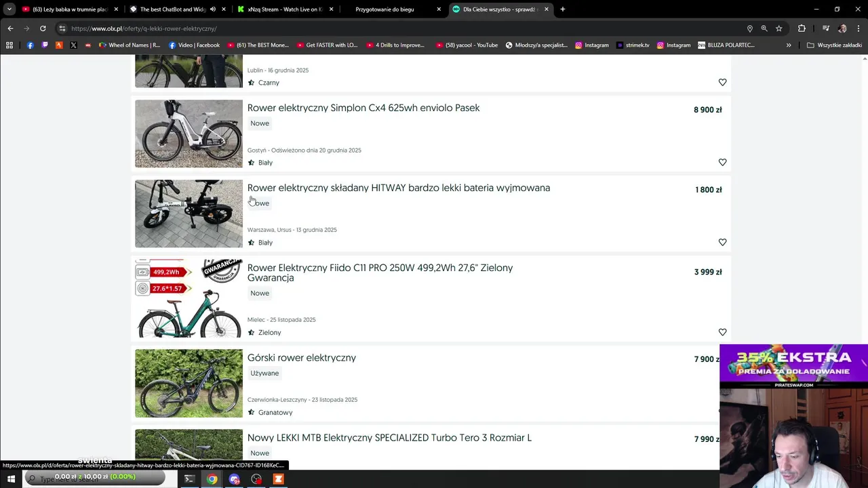868x488 pixels.
Task: Add the Fiido C11 PRO listing to favorites
Action: pos(722,332)
